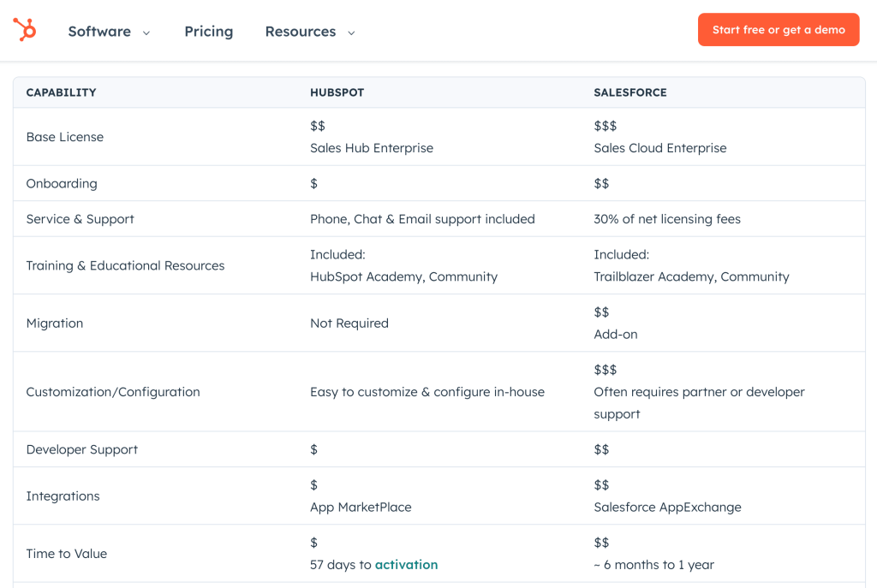
Task: Click HubSpot Academy, Community text
Action: (404, 276)
